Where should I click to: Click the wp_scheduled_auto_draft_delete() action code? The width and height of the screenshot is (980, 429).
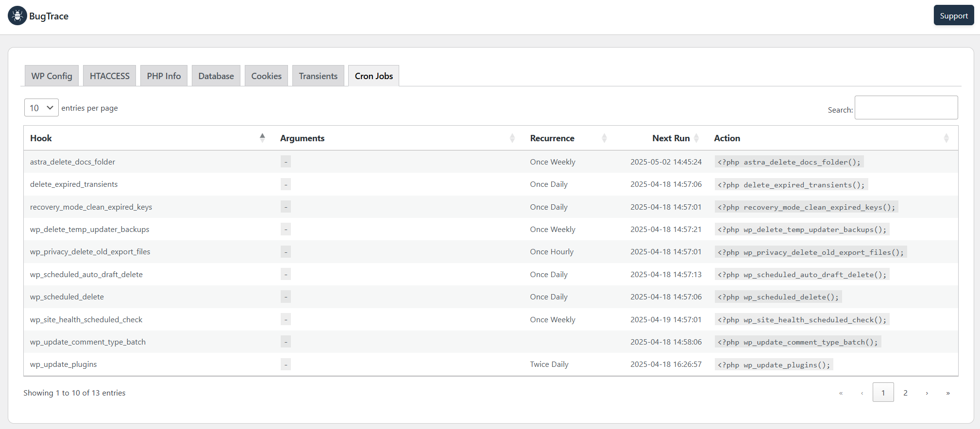pos(802,275)
